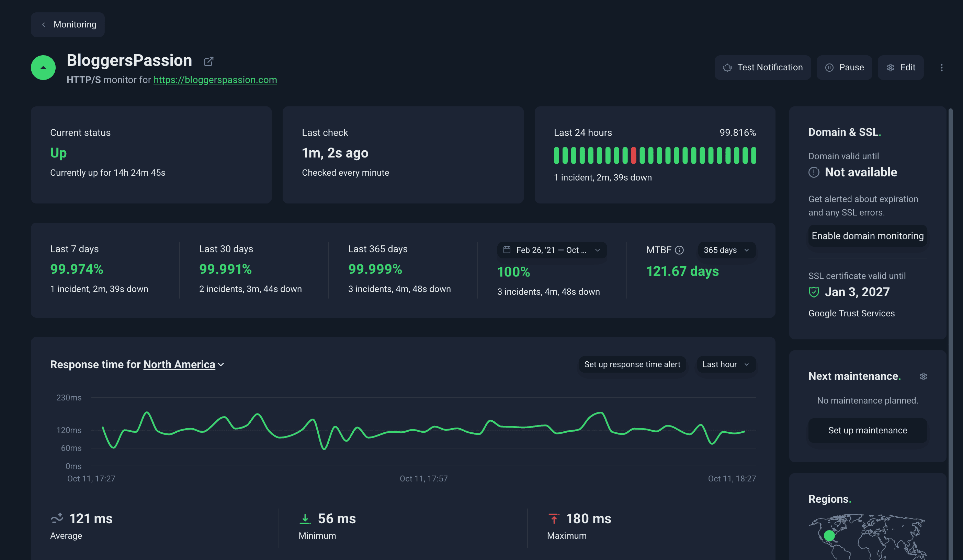Click the green region dot on world map

[829, 535]
